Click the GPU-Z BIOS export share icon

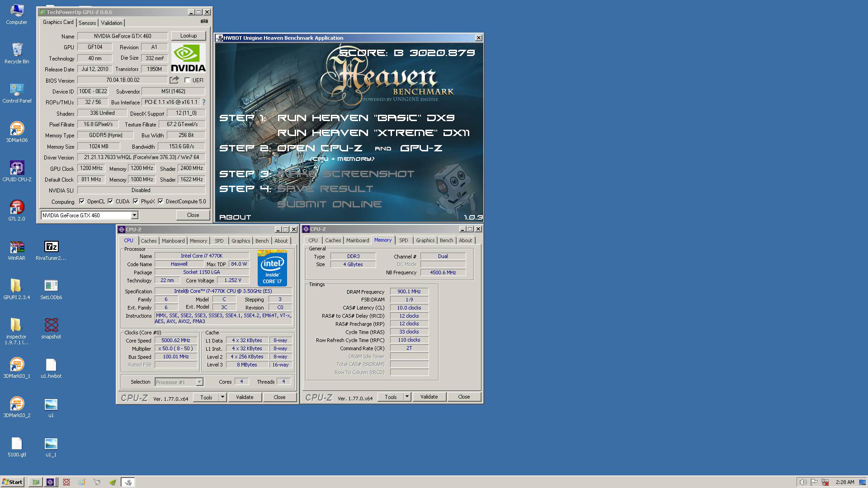pyautogui.click(x=174, y=80)
